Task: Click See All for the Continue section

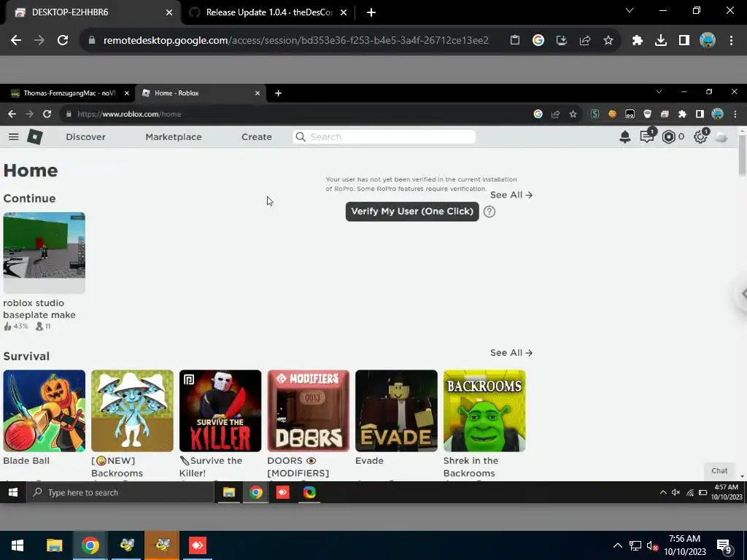Action: click(511, 195)
